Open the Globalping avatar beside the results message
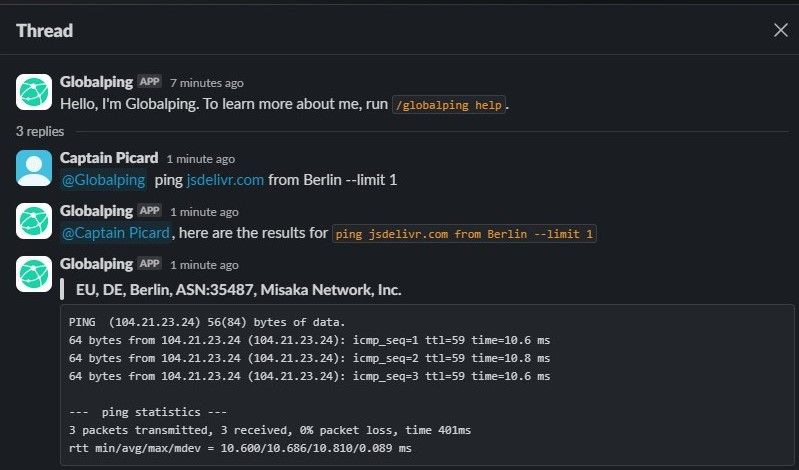Screen dimensions: 799x470 34,221
